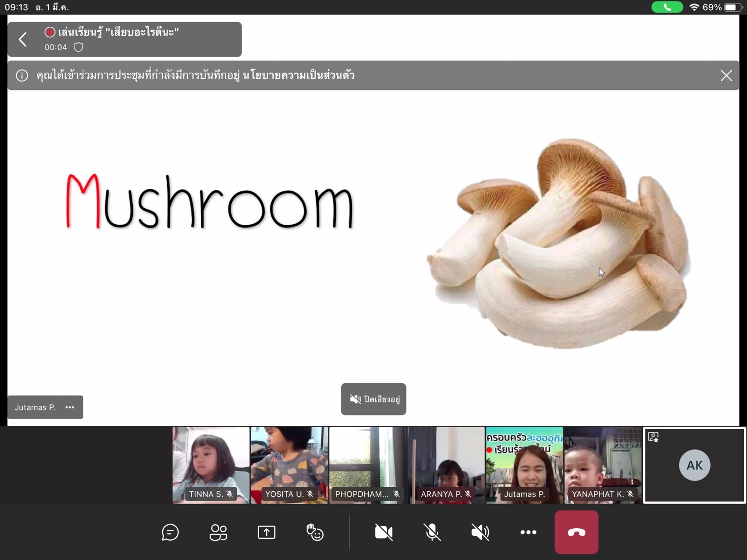
Task: Tap the green phone call indicator
Action: [x=667, y=7]
